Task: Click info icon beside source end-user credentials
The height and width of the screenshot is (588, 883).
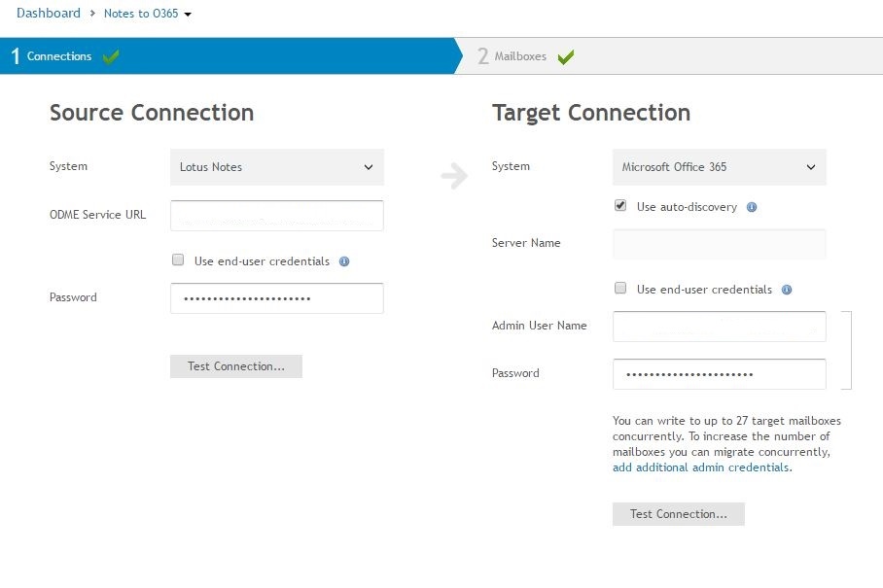Action: (x=344, y=261)
